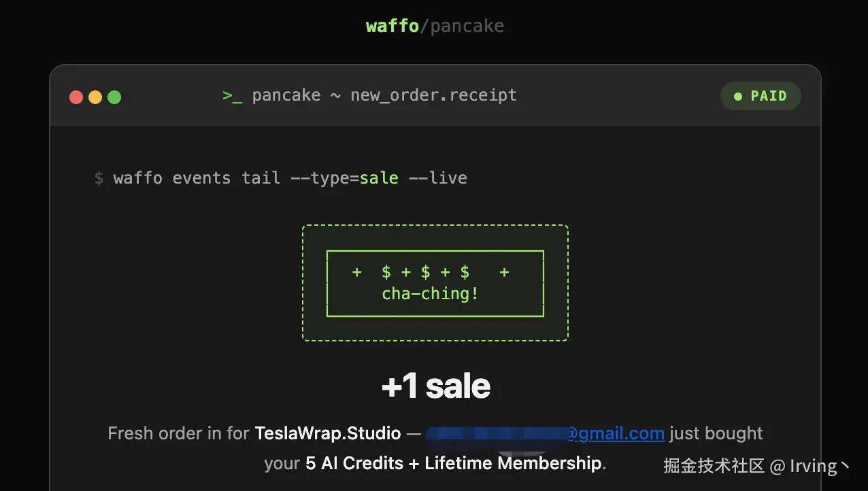Image resolution: width=868 pixels, height=491 pixels.
Task: Click the dollar signs ASCII row
Action: [430, 273]
